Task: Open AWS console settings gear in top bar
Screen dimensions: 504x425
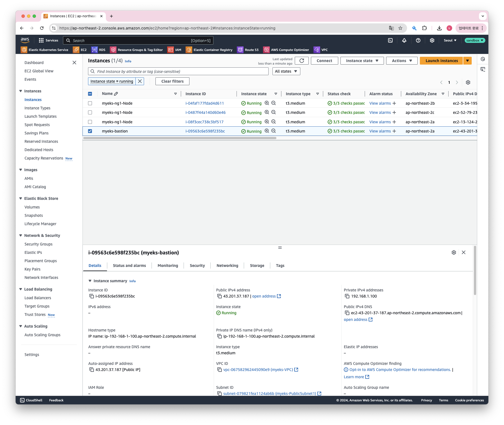Action: (x=432, y=40)
